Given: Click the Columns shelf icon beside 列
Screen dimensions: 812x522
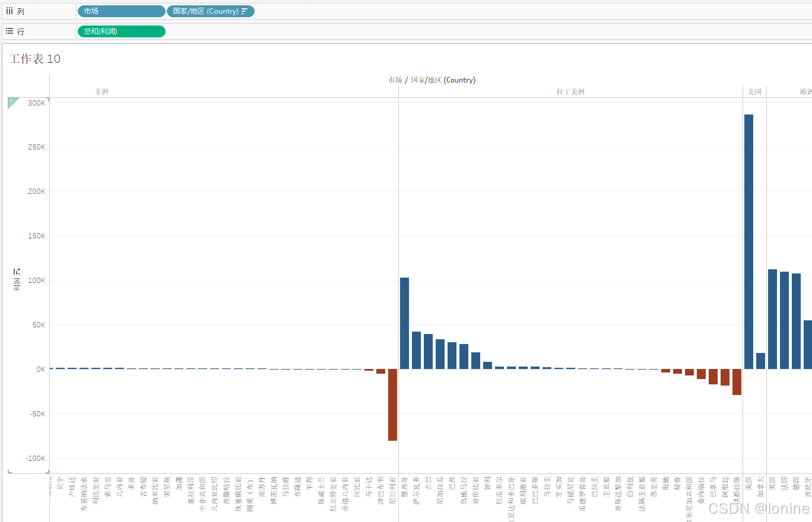Looking at the screenshot, I should click(x=9, y=11).
